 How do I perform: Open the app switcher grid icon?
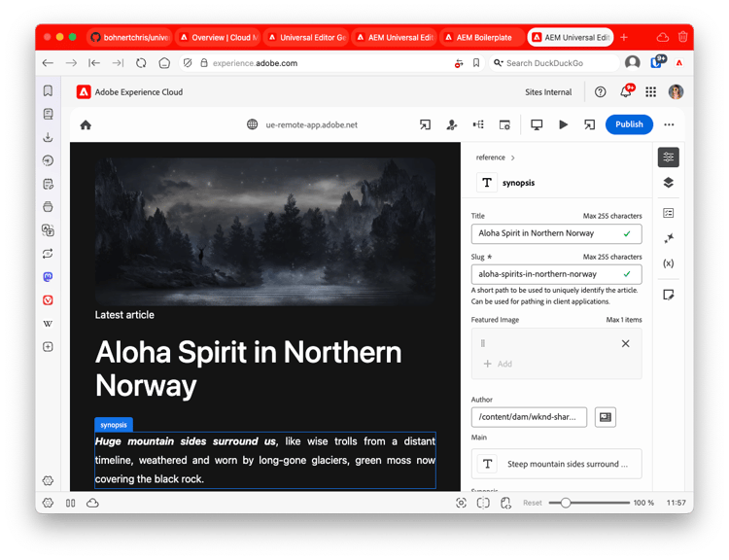coord(650,92)
